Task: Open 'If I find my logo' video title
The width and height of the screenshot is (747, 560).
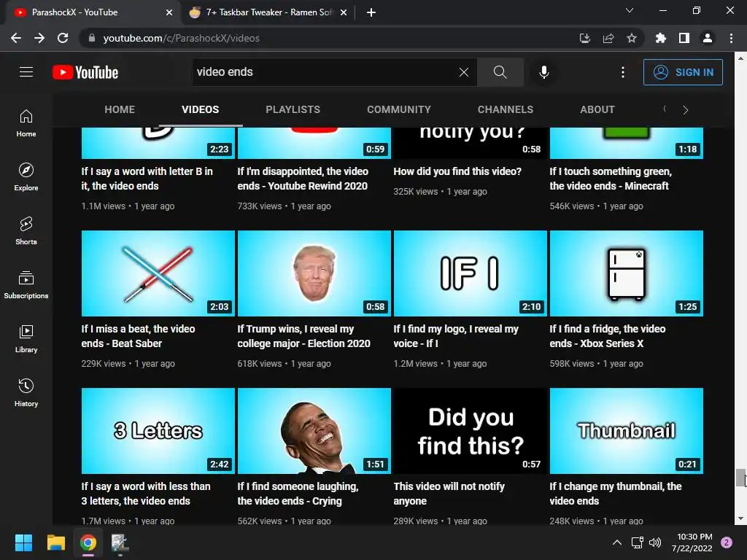Action: (456, 336)
